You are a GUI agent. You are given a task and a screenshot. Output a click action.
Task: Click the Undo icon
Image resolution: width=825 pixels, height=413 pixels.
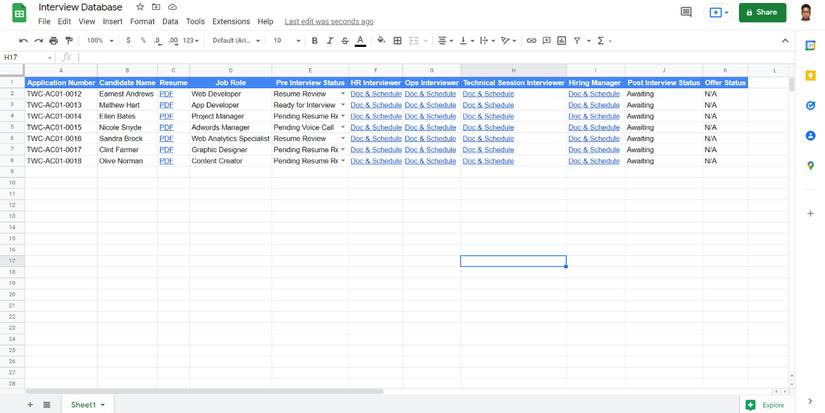pos(23,41)
